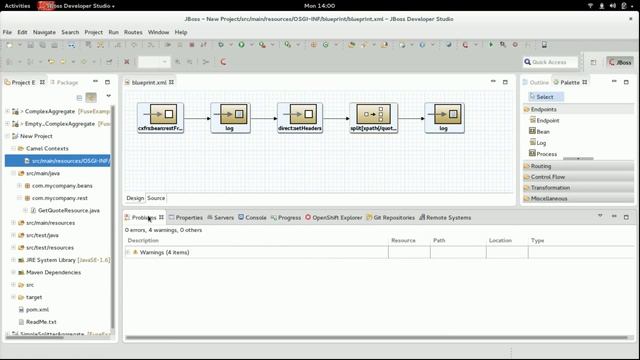
Task: Switch to the OpenShift Explorer tab
Action: (333, 218)
